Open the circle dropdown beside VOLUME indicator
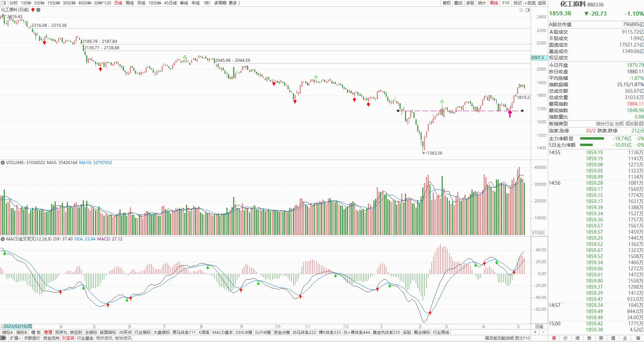 (x=3, y=163)
